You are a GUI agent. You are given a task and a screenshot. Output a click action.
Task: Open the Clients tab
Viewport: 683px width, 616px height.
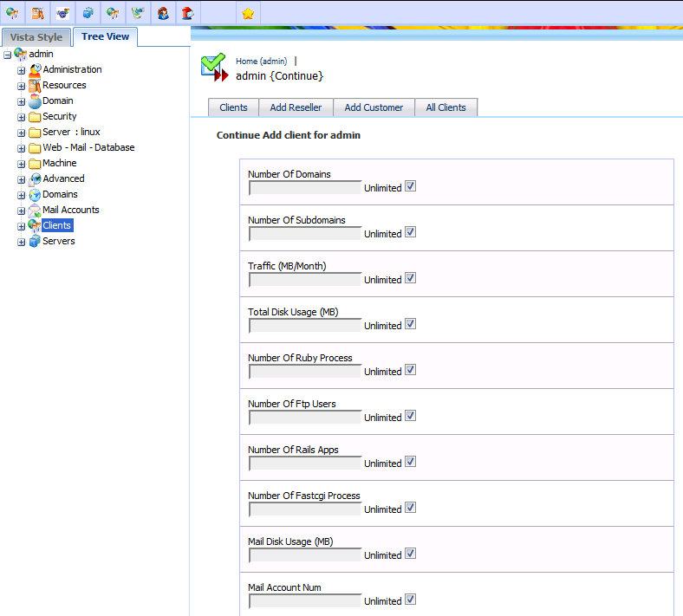click(x=233, y=107)
